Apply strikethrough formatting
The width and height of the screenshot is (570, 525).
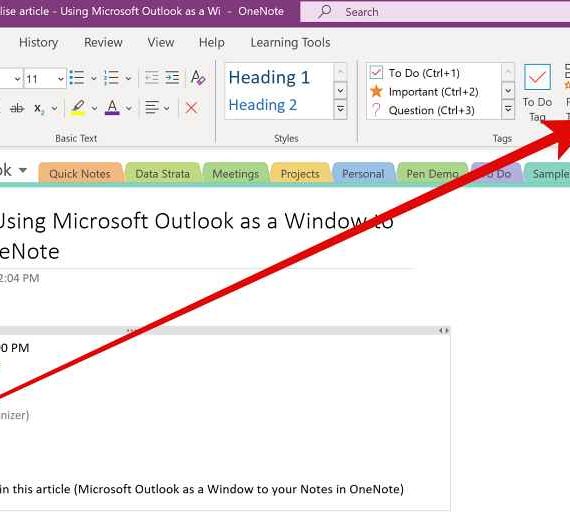click(17, 108)
